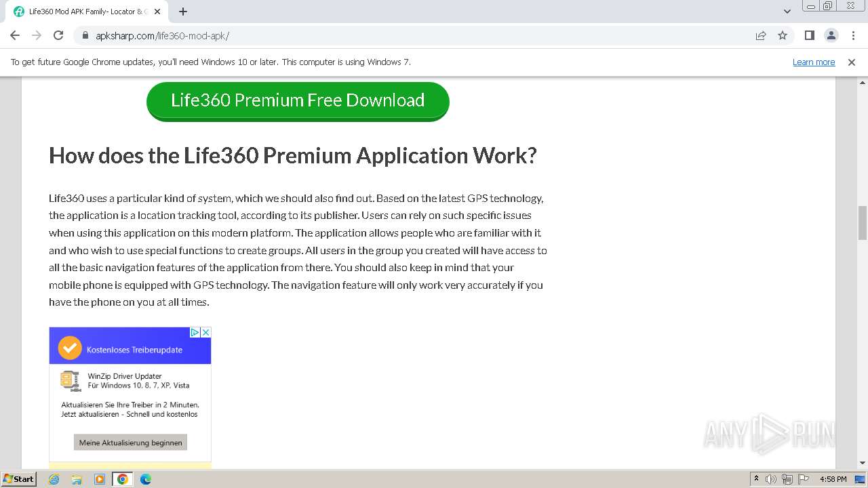Open the tab search dropdown

coord(787,12)
